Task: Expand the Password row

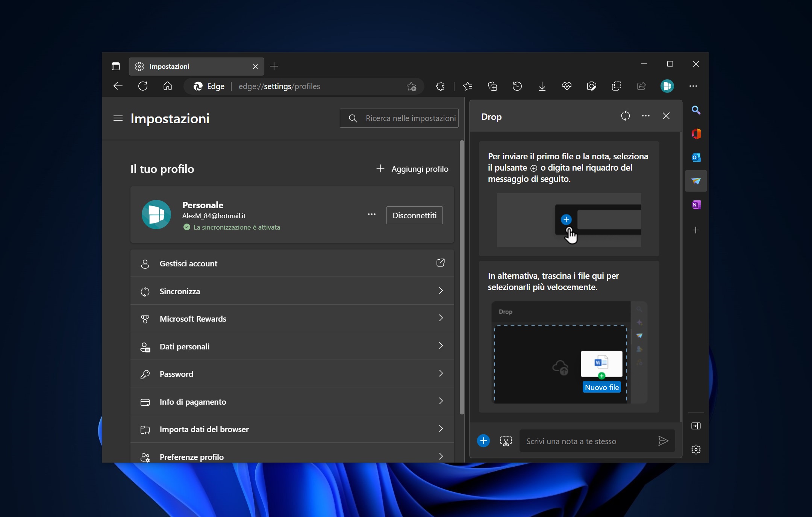Action: pos(292,374)
